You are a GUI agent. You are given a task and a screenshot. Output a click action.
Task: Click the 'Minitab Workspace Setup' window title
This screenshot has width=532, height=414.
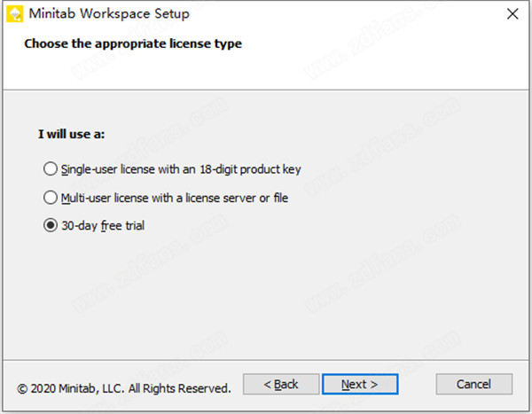[109, 14]
